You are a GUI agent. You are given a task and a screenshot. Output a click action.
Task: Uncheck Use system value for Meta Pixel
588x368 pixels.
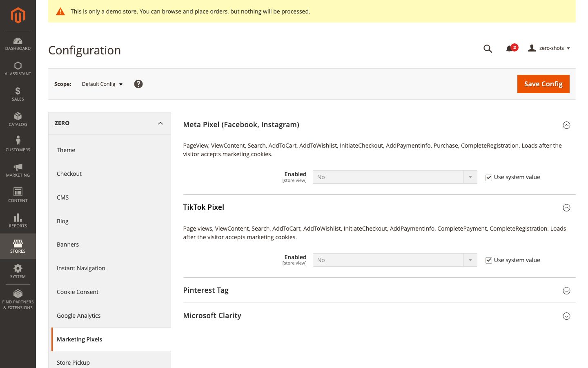[488, 177]
